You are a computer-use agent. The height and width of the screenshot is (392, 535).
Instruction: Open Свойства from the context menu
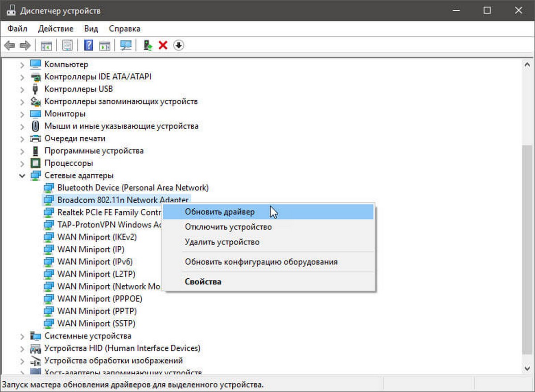[203, 282]
